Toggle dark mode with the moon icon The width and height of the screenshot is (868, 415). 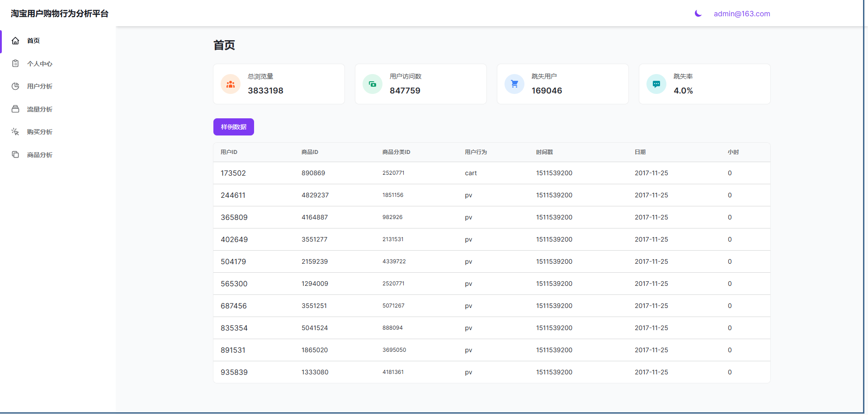[x=698, y=14]
